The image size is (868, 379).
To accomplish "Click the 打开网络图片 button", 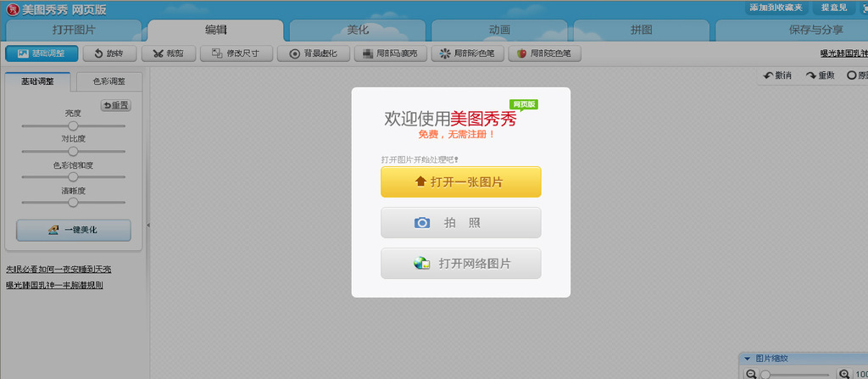I will (460, 263).
